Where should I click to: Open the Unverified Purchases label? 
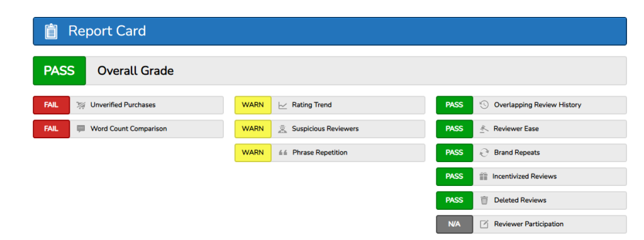click(123, 105)
